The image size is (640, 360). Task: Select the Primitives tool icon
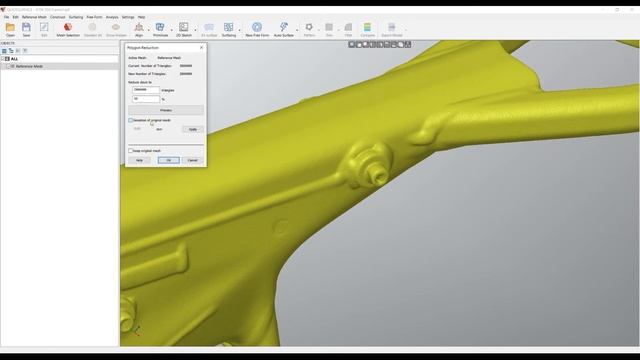point(160,27)
